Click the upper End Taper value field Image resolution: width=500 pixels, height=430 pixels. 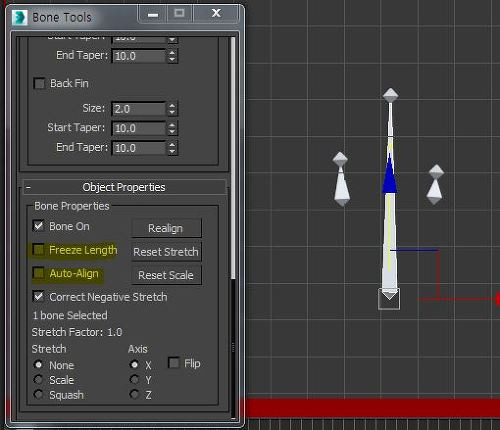click(139, 56)
